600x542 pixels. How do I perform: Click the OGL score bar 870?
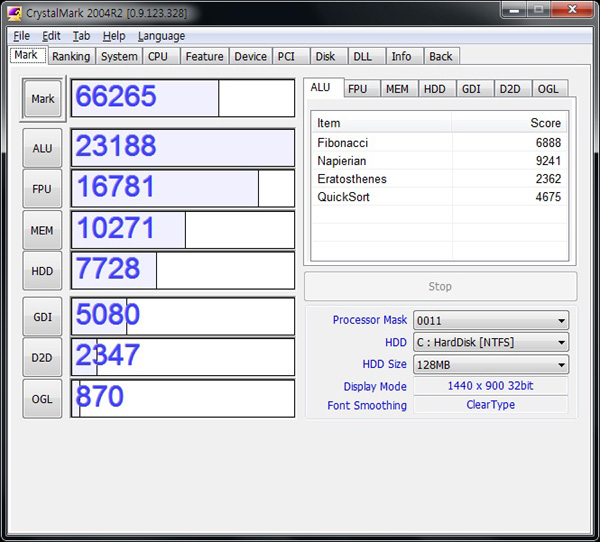183,399
